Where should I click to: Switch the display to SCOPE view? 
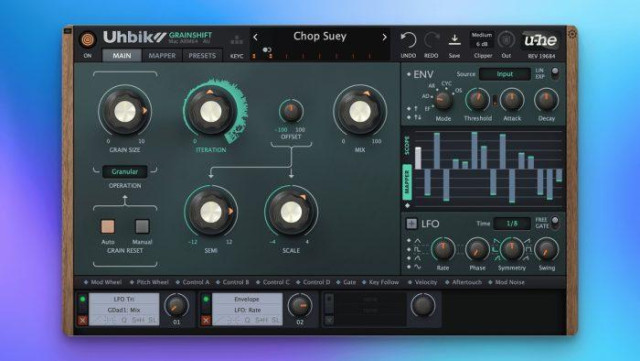pyautogui.click(x=407, y=145)
